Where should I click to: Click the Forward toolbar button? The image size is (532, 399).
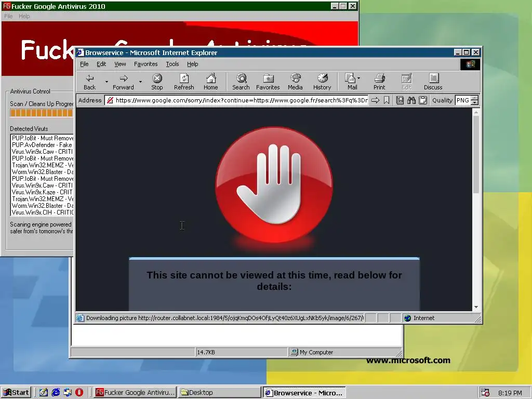click(123, 82)
